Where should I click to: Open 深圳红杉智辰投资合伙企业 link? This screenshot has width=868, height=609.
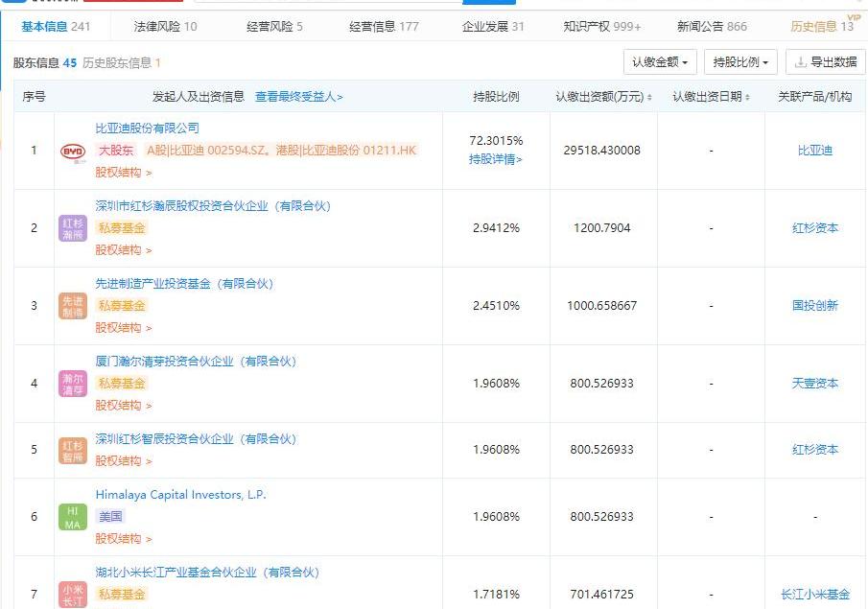point(196,439)
